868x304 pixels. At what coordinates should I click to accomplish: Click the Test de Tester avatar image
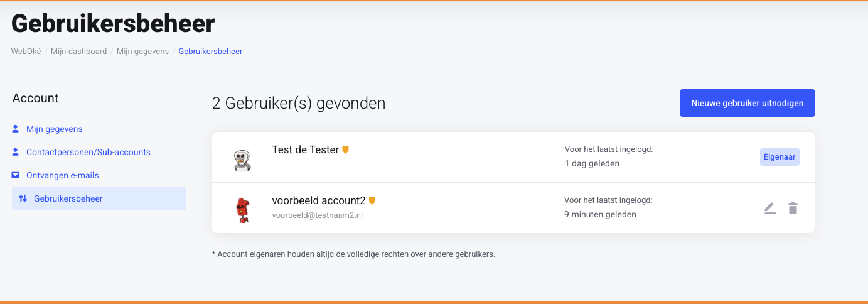(x=242, y=160)
